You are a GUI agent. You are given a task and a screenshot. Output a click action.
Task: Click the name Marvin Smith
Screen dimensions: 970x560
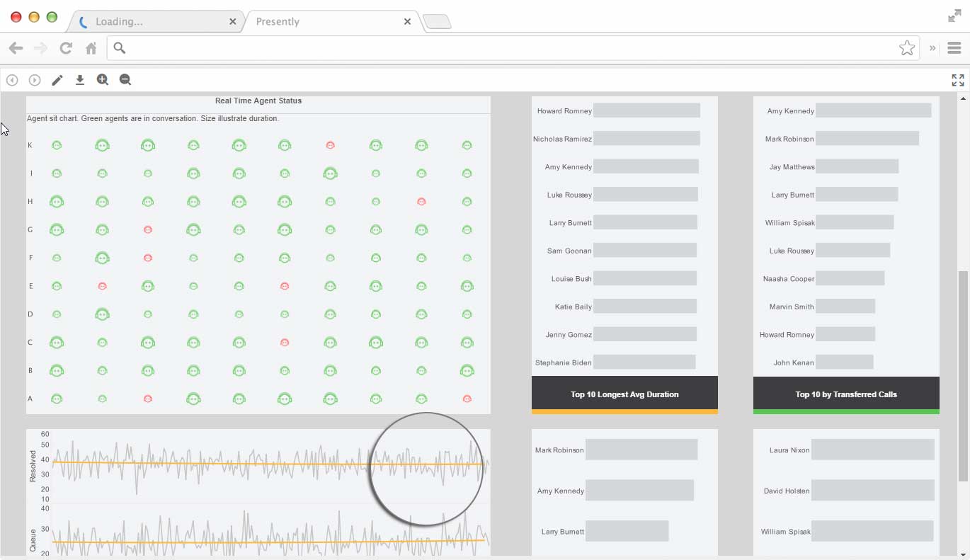coord(792,307)
